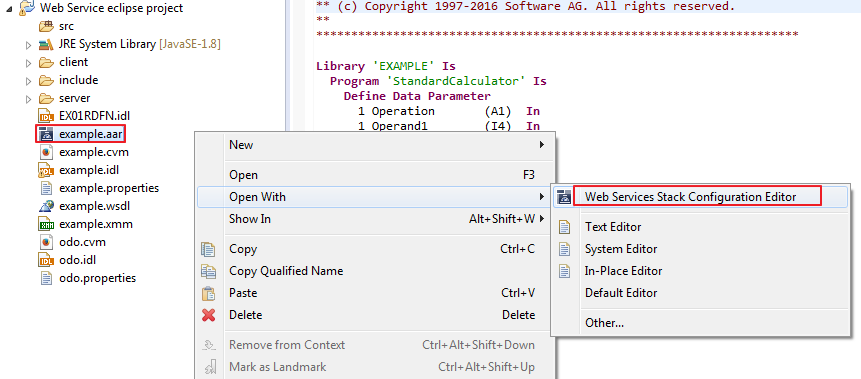Click the JRE System Library icon
Screen dimensions: 861x379
click(46, 44)
